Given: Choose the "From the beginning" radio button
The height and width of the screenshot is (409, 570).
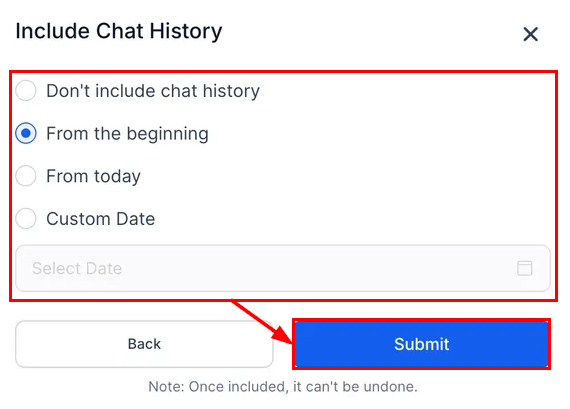Looking at the screenshot, I should click(x=26, y=133).
